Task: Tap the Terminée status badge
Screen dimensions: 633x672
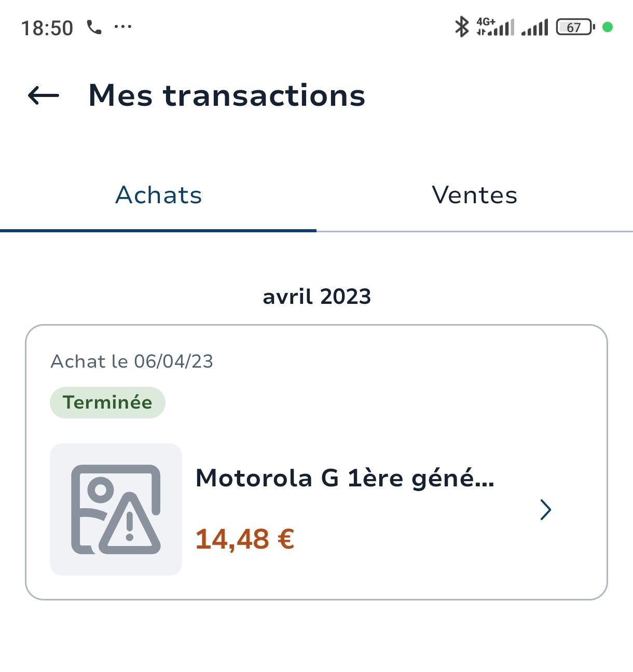Action: (x=107, y=402)
